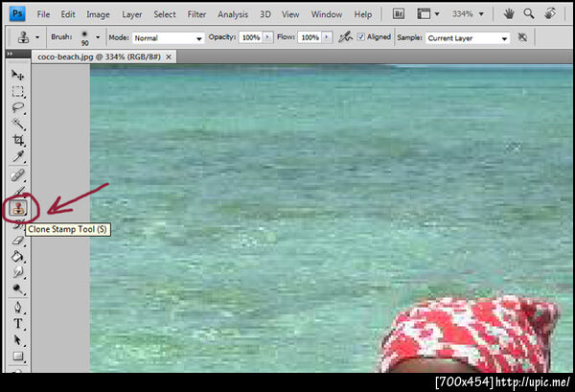Select the Clone Stamp tool
This screenshot has height=392, width=575.
[18, 208]
